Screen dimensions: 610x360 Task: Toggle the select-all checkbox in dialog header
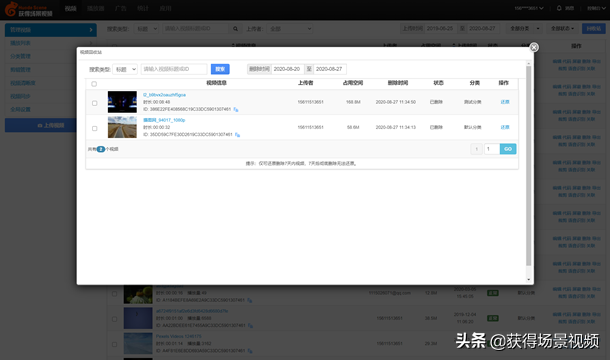pyautogui.click(x=94, y=84)
